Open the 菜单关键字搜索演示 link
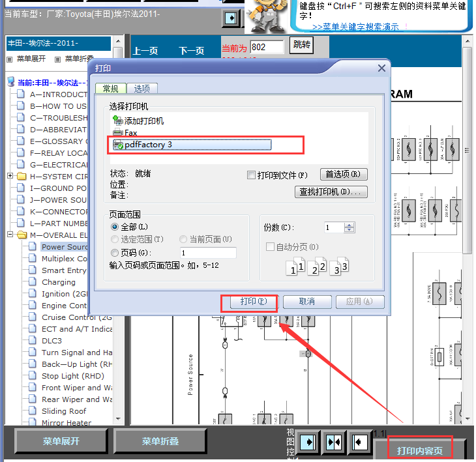 [x=355, y=27]
